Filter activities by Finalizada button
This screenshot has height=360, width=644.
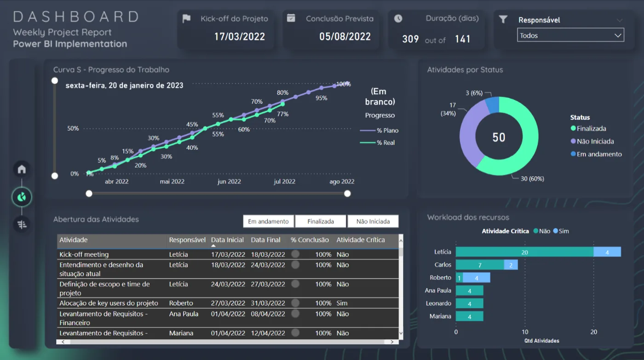click(321, 221)
